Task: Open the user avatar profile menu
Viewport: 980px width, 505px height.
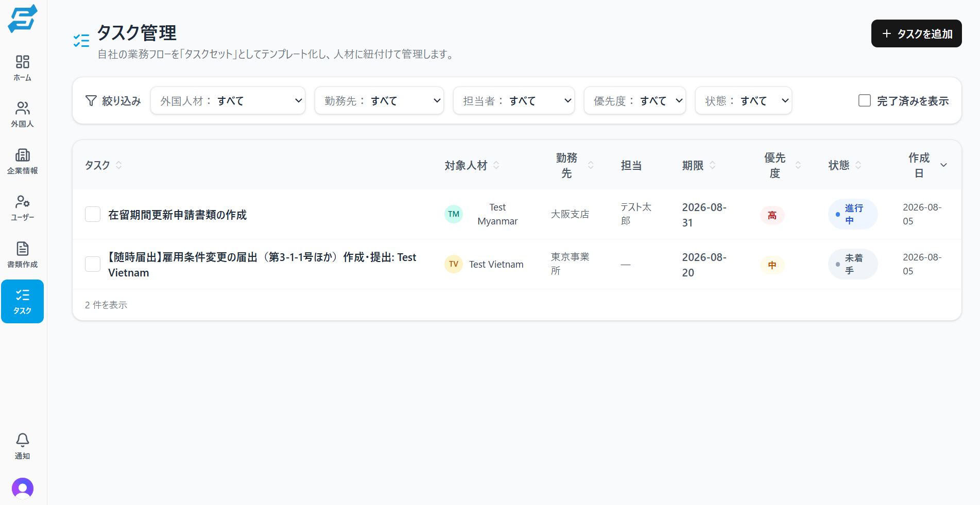Action: click(x=23, y=489)
